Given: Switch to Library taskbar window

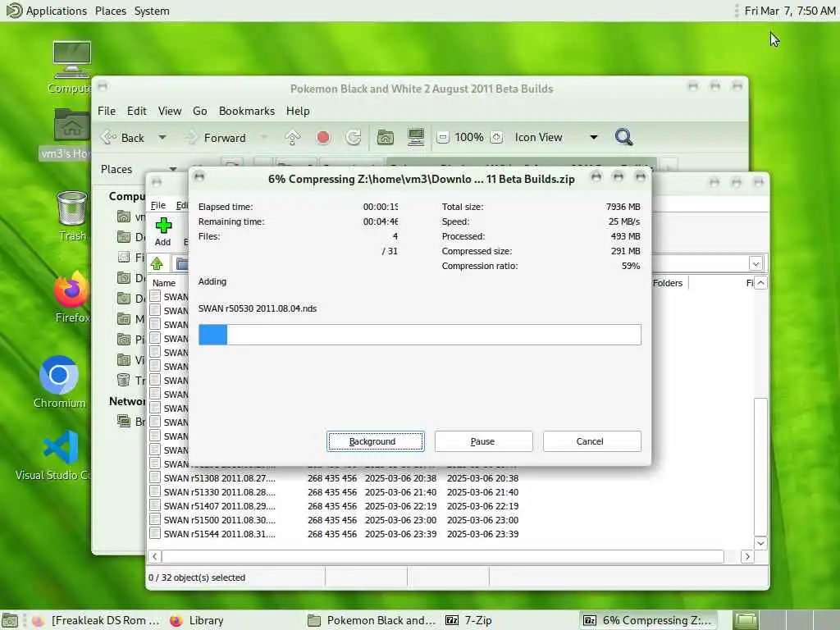Looking at the screenshot, I should [x=197, y=620].
